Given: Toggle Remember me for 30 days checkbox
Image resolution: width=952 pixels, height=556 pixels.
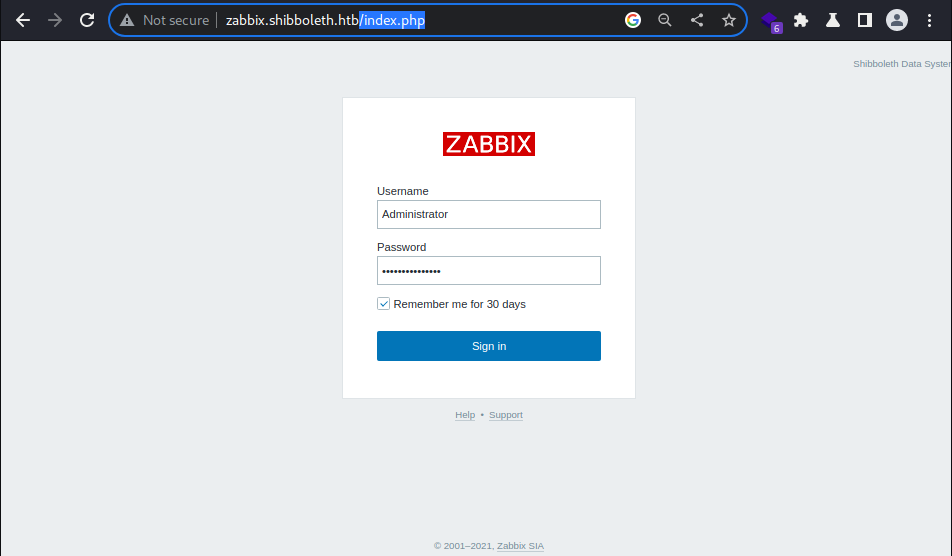Looking at the screenshot, I should pos(383,303).
